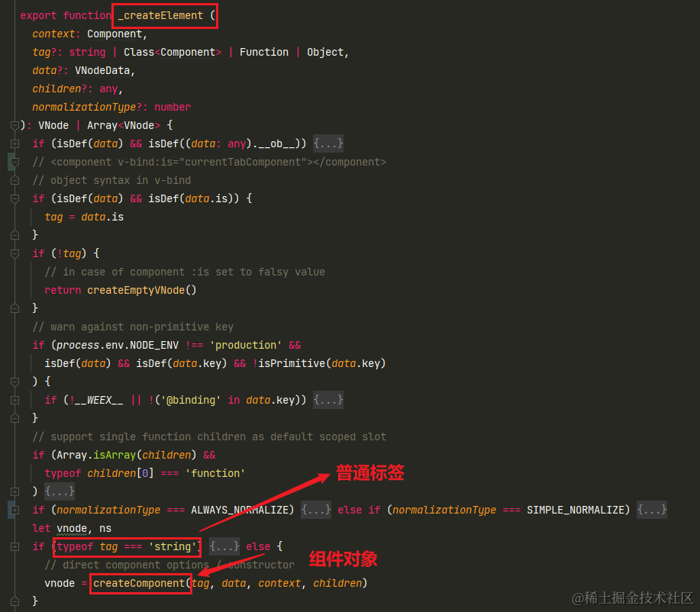Viewport: 700px width, 612px height.
Task: Click fold end marker on the last closing brace
Action: pos(15,601)
